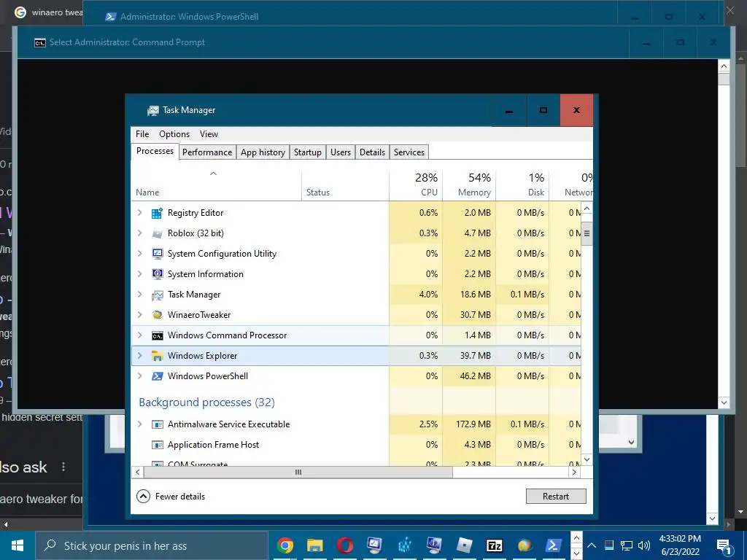Expand Windows Command Processor group
Viewport: 747px width, 560px height.
pyautogui.click(x=139, y=335)
